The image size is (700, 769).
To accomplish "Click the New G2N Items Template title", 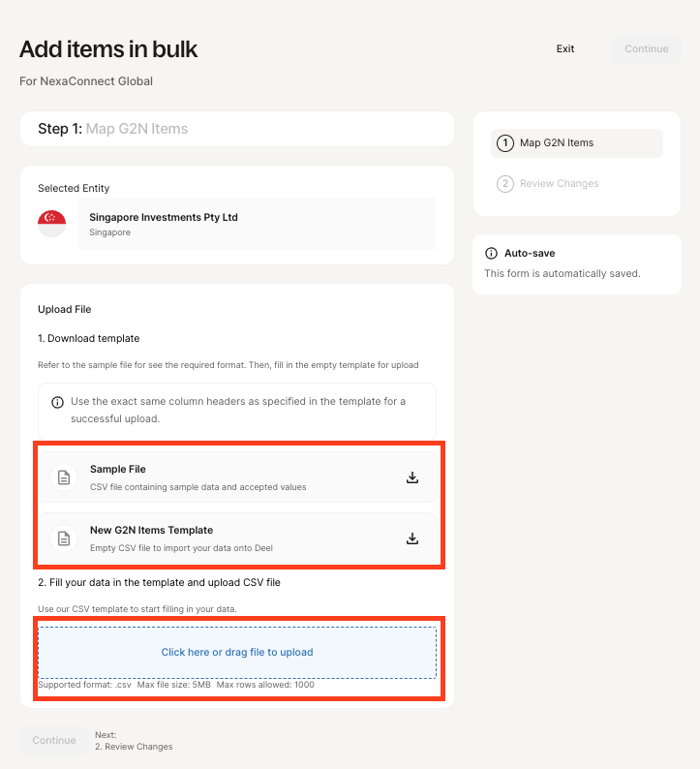I will coord(151,531).
